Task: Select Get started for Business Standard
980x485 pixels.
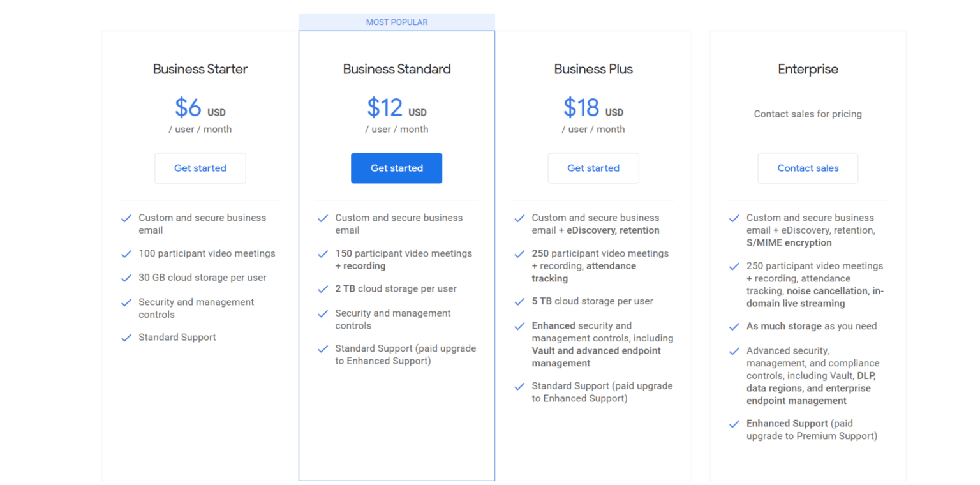Action: pos(396,168)
